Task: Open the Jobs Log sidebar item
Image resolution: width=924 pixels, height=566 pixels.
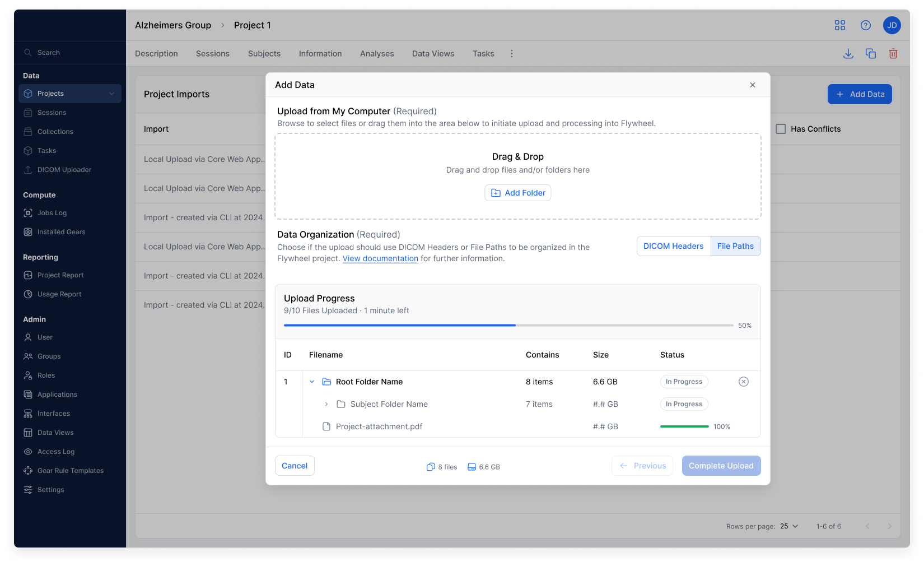Action: tap(70, 213)
